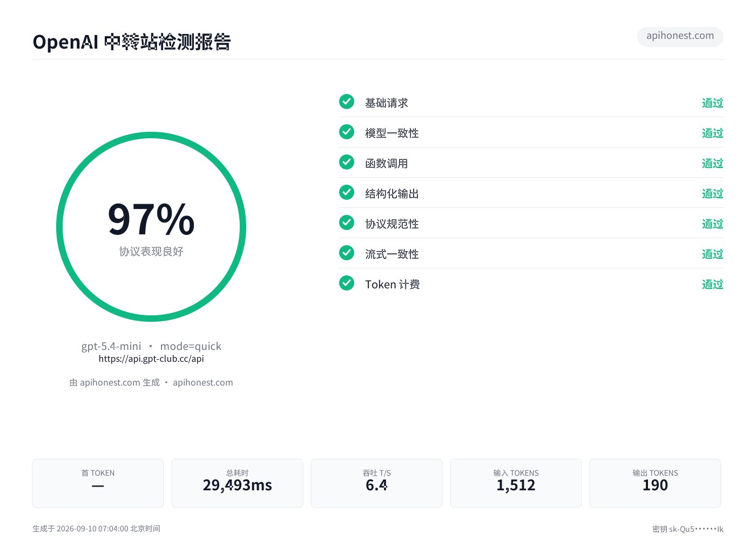The width and height of the screenshot is (756, 540).
Task: Select the 首 TOKEN stat card
Action: pyautogui.click(x=98, y=483)
